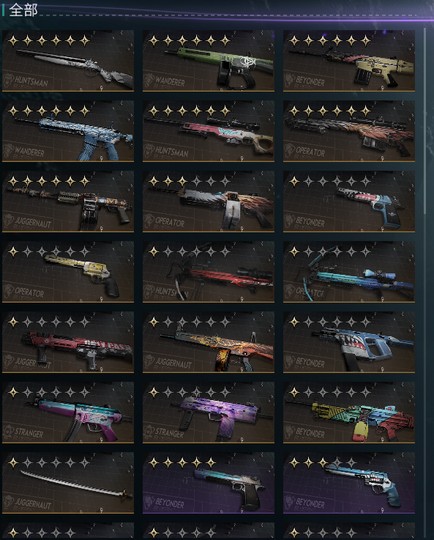Select the silver HUNTSMAN double-barrel shotgun skin

point(68,61)
